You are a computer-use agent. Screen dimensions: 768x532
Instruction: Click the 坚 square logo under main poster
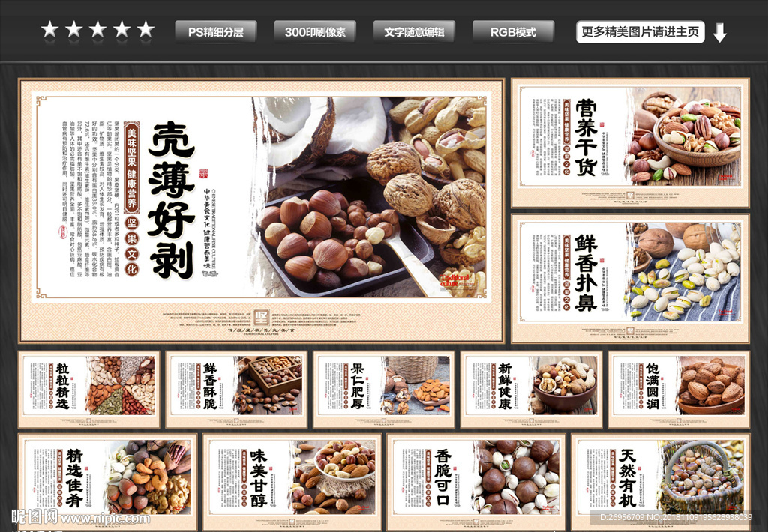[x=262, y=317]
